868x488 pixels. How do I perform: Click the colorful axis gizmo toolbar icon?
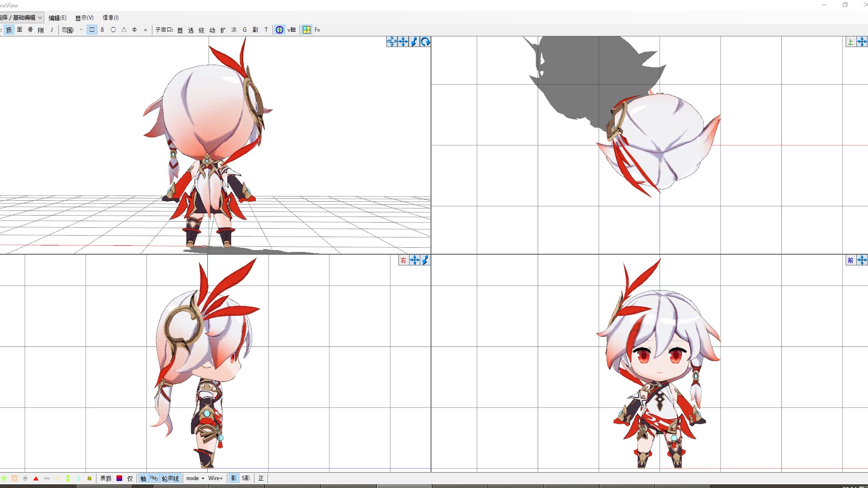click(280, 30)
